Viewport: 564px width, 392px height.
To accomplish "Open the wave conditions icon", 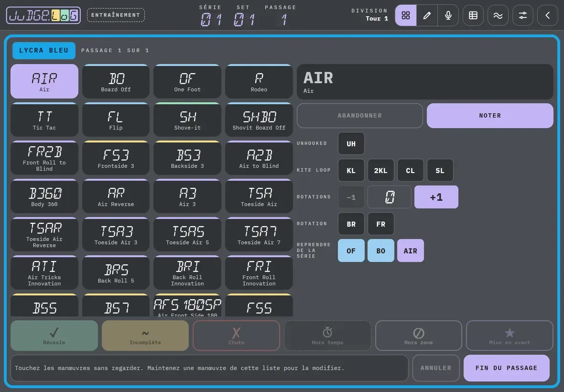I will 498,15.
